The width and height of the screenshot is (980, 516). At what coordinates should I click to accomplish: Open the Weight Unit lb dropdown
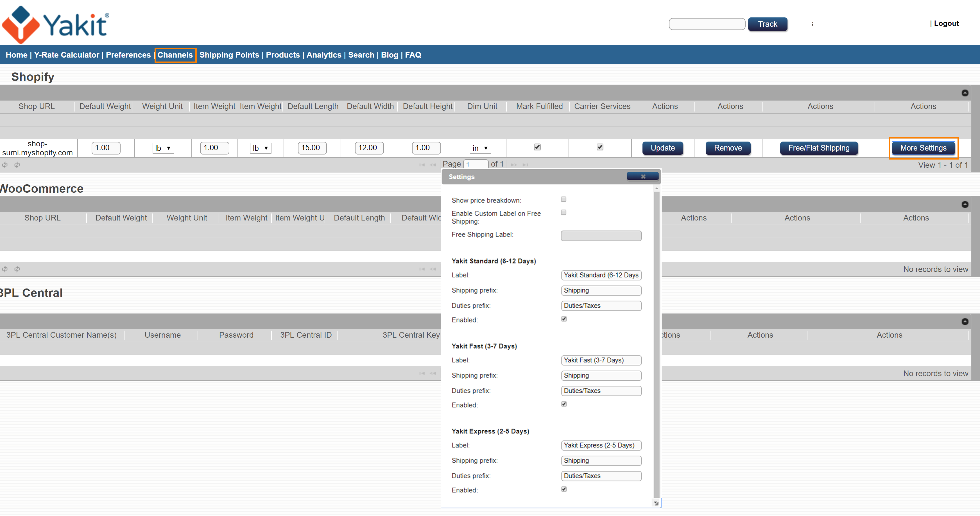coord(163,148)
